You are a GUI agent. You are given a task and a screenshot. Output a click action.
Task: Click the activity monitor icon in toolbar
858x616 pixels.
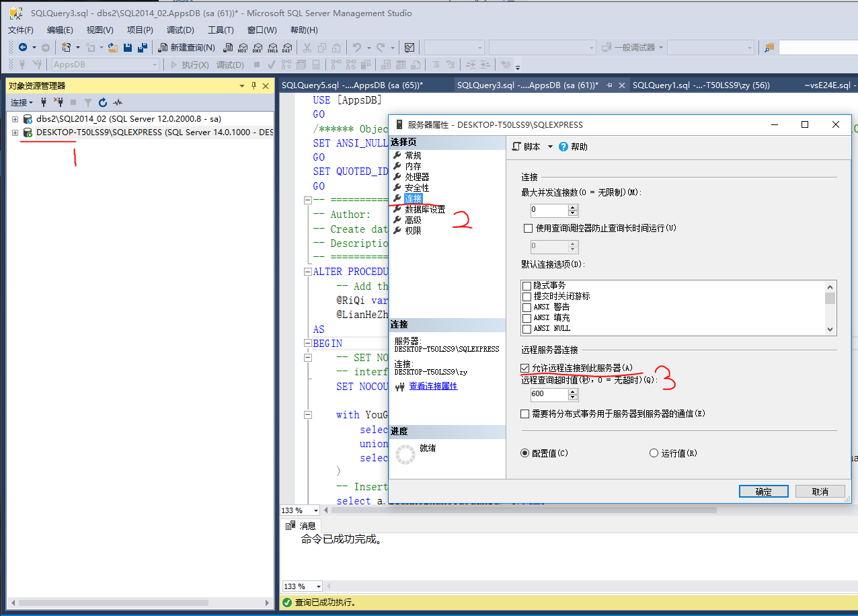click(x=409, y=47)
